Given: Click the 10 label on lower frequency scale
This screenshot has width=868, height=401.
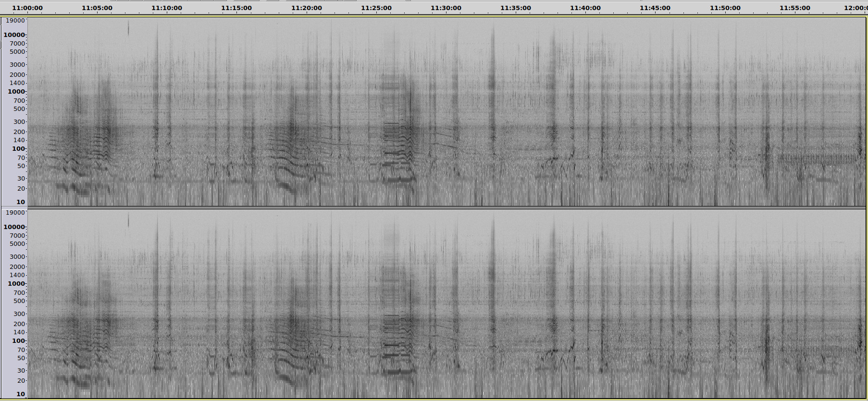Looking at the screenshot, I should [21, 394].
